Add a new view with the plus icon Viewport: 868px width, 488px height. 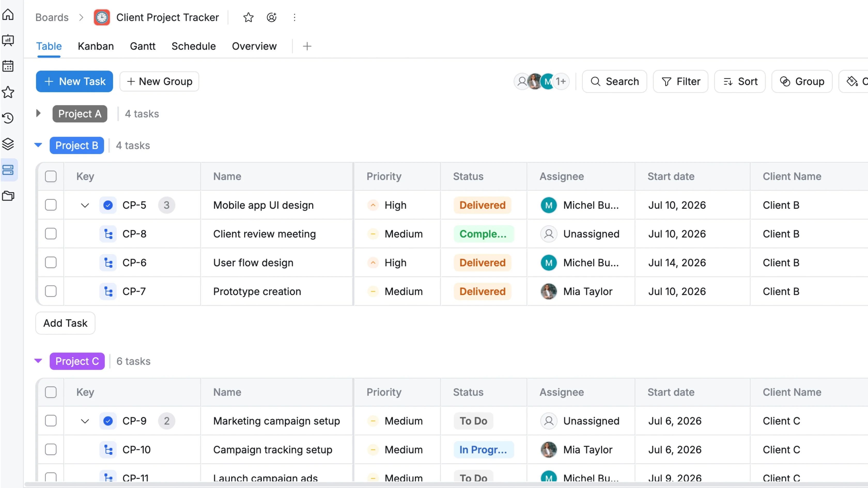[307, 46]
